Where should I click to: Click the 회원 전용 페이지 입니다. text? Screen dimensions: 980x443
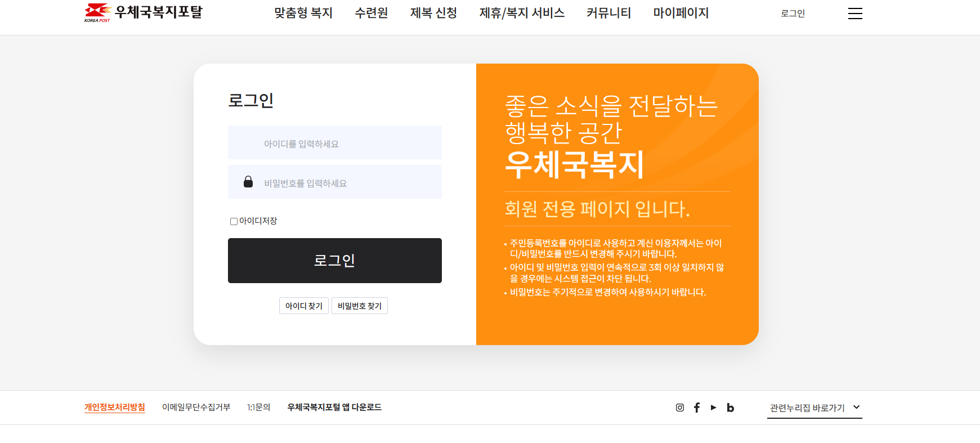pos(597,209)
